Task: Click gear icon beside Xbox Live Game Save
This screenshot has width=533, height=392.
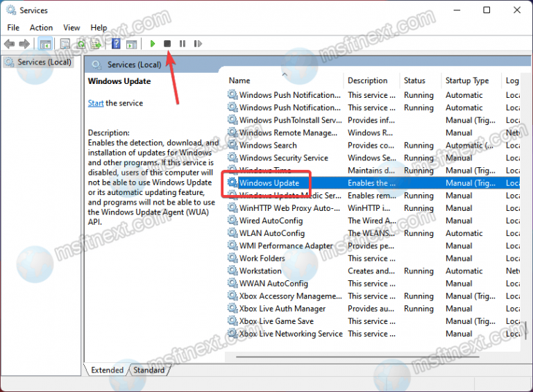Action: tap(232, 321)
